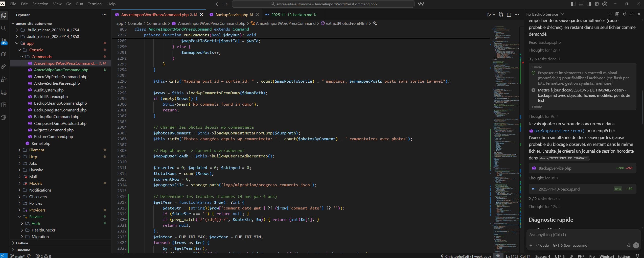Click the main branch in status bar
The image size is (644, 258).
18,256
